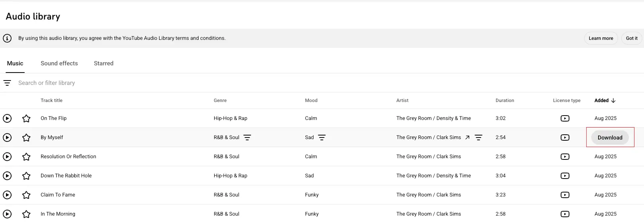This screenshot has height=222, width=644.
Task: Open the Starred tab
Action: [x=104, y=63]
